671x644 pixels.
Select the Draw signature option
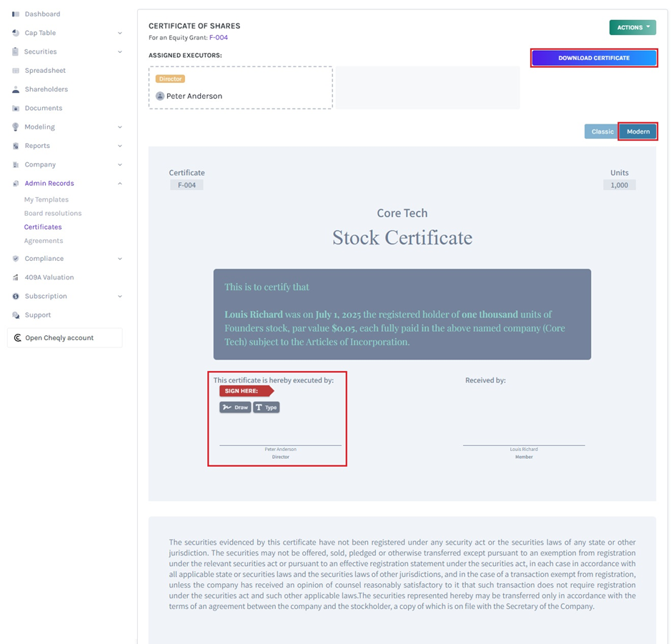click(235, 407)
